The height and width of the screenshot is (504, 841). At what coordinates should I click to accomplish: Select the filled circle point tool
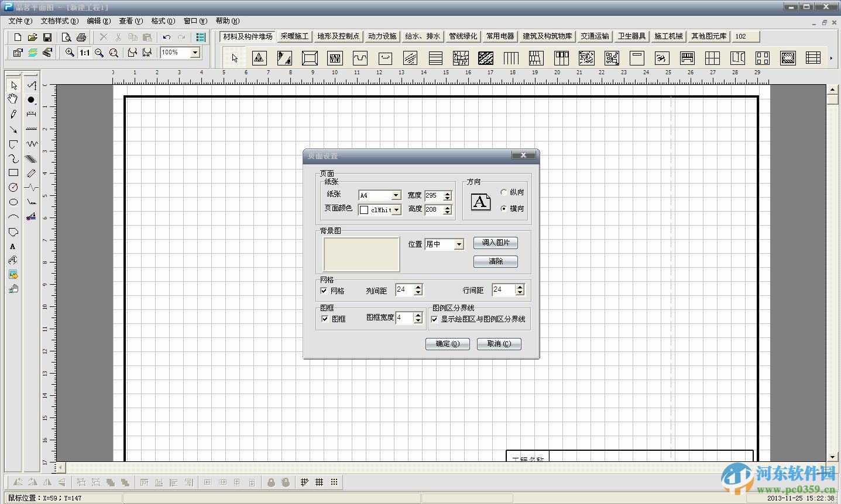point(31,100)
